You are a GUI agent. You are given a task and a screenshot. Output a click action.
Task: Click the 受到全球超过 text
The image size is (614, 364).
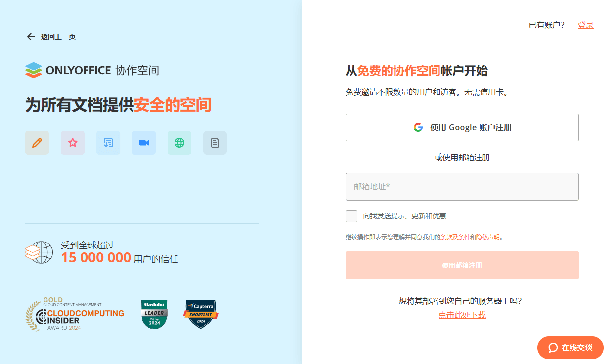pos(88,244)
